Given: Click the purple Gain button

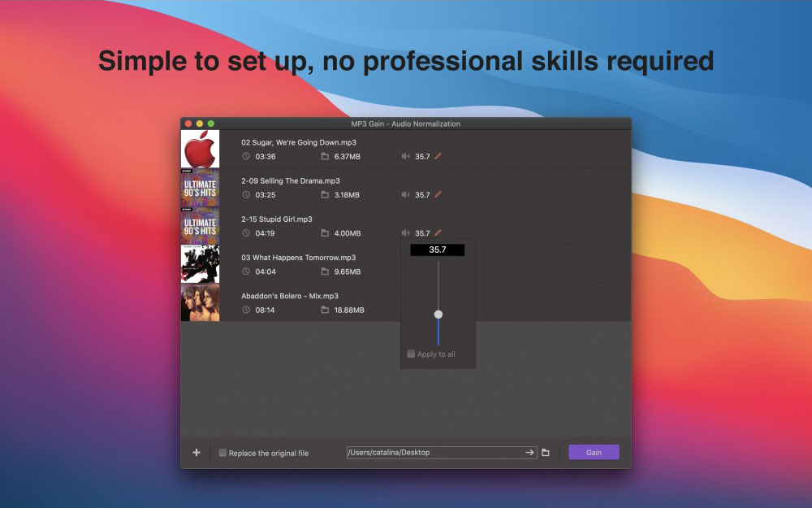Looking at the screenshot, I should 594,452.
